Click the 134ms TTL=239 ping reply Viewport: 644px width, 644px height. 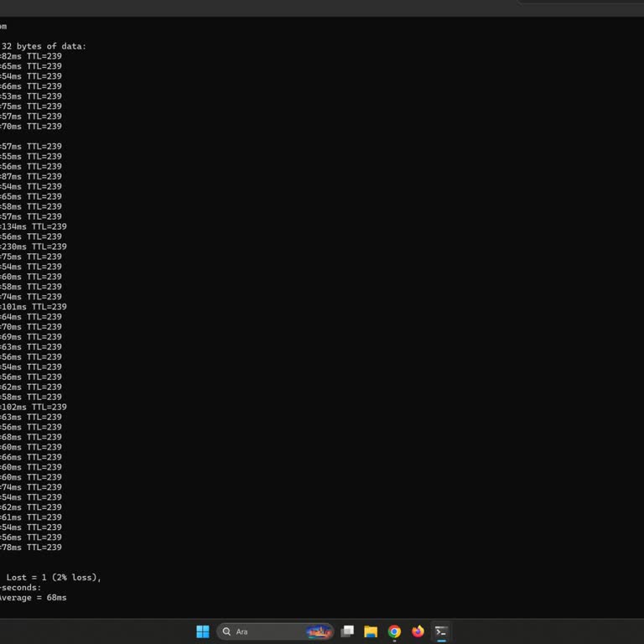34,226
